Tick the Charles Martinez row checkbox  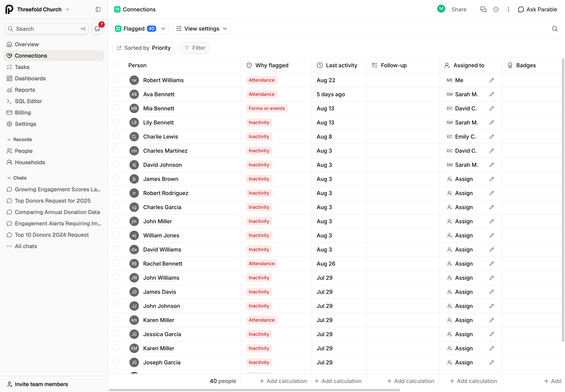(116, 150)
